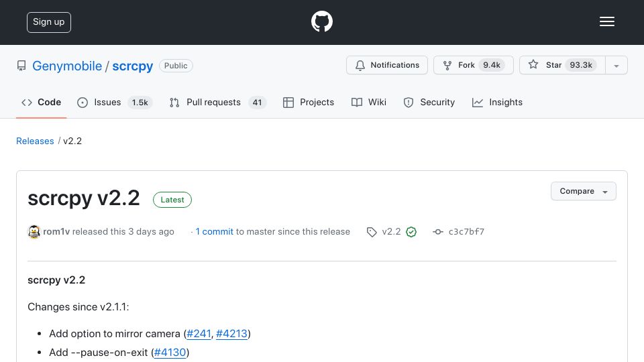Click the Pull requests count badge 41
Viewport: 644px width, 362px height.
coord(257,103)
